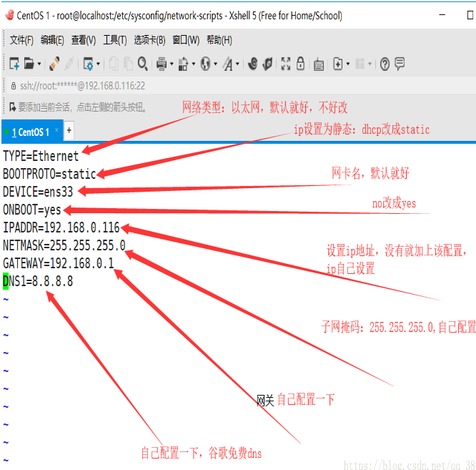Maximize the Xshell window
The image size is (476, 470).
coord(470,14)
